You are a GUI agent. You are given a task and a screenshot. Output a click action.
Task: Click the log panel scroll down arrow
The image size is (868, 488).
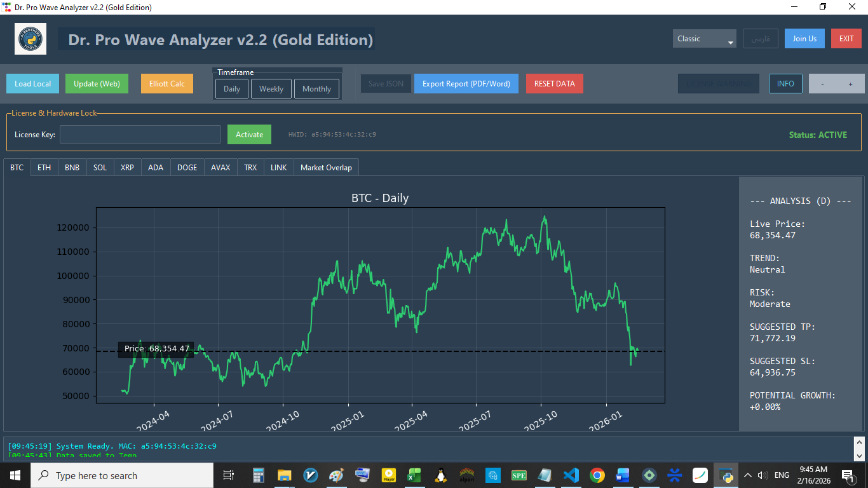point(858,455)
